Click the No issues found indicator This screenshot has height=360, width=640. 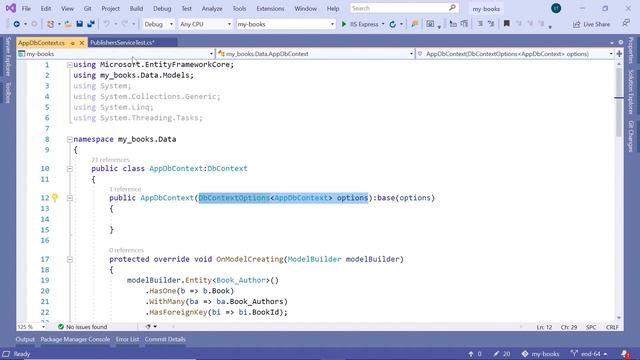point(82,327)
